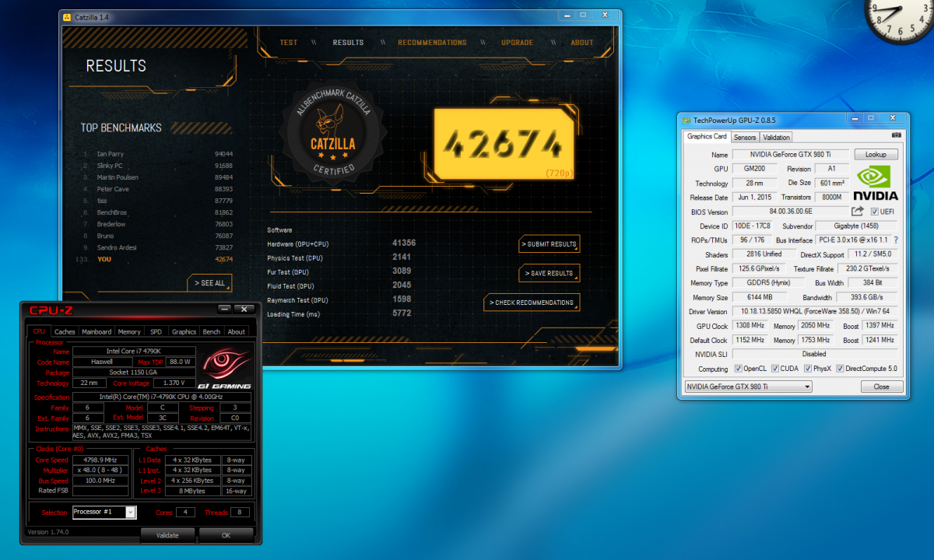Open the RECOMMENDATIONS tab in Catzilla

pyautogui.click(x=432, y=43)
